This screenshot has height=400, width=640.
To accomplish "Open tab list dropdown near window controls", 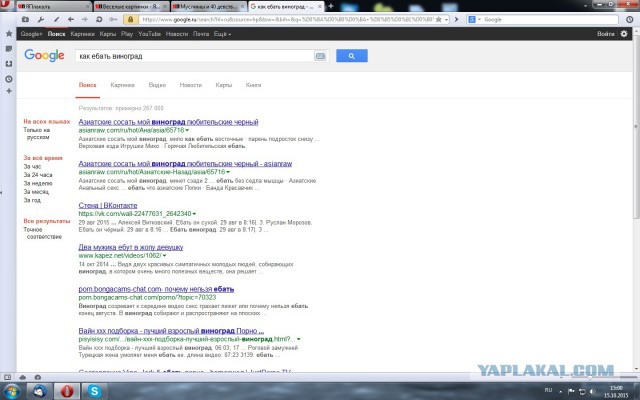I will coord(585,6).
